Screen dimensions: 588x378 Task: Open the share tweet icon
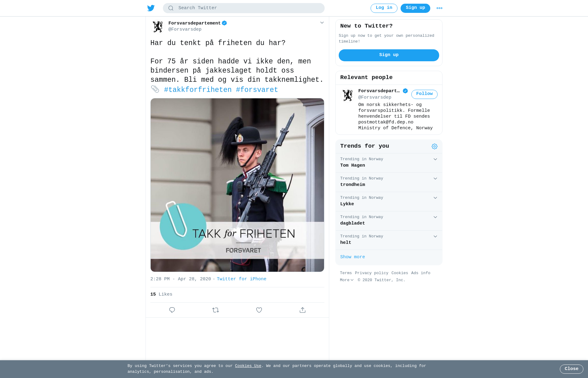[x=303, y=310]
